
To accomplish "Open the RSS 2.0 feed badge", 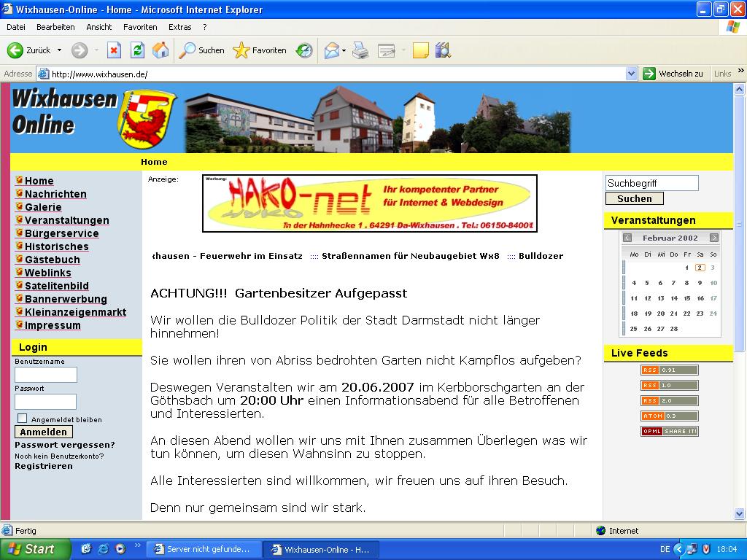I will (x=670, y=400).
